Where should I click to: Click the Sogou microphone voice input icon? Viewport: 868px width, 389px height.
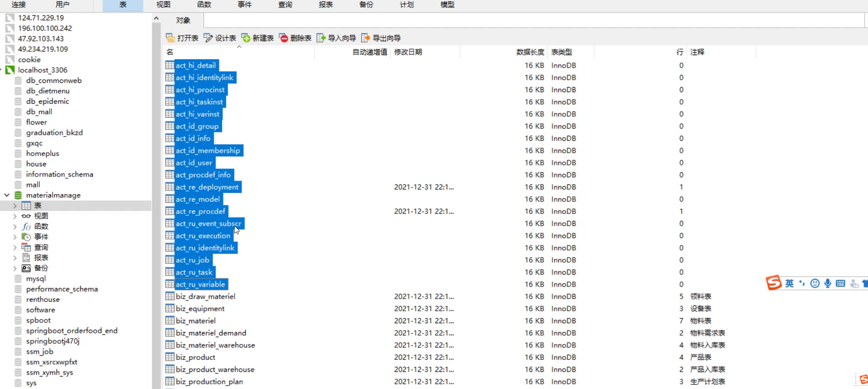(828, 283)
